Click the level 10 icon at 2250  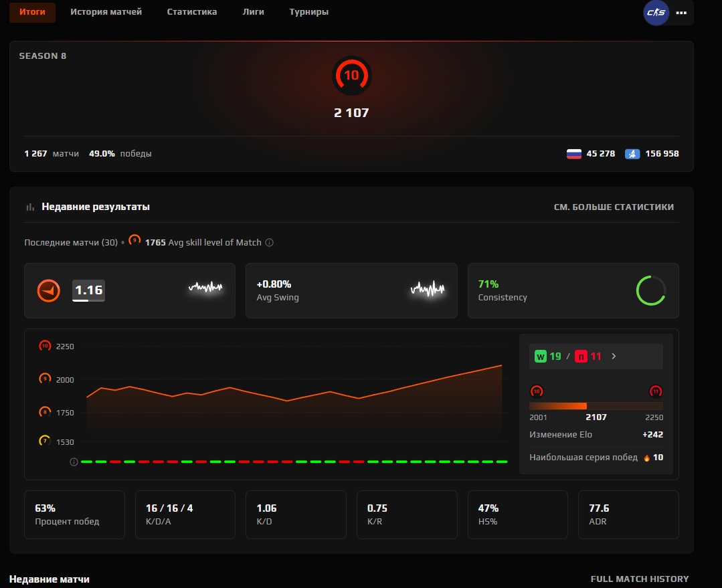[45, 345]
